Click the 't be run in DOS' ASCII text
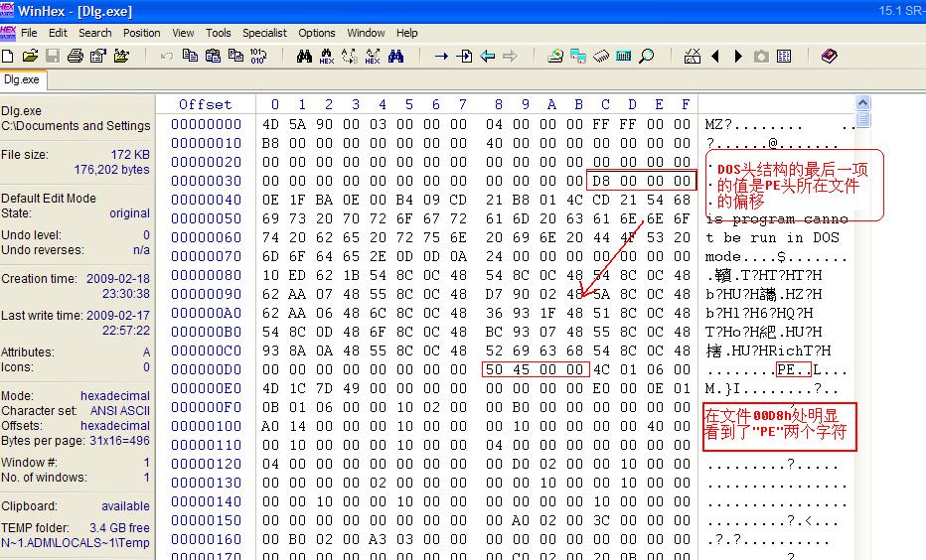The width and height of the screenshot is (926, 560). (772, 238)
